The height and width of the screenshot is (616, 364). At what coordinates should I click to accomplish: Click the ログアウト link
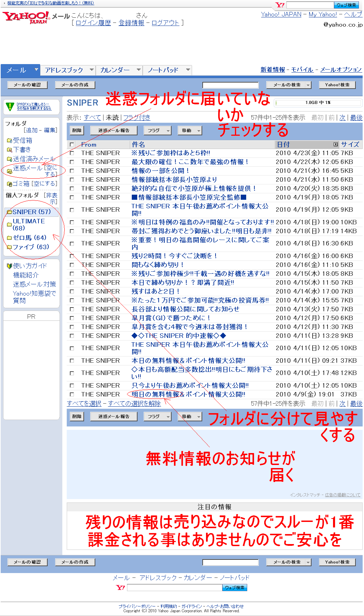[165, 23]
